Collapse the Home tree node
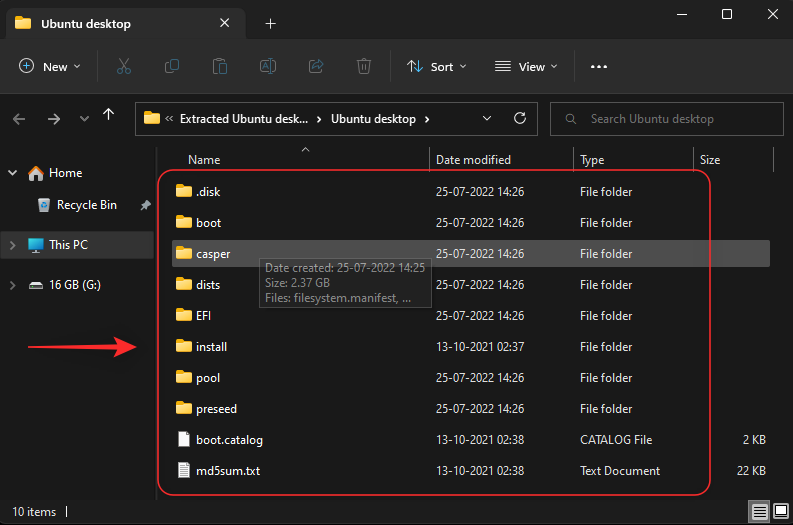Viewport: 793px width, 525px height. point(13,173)
